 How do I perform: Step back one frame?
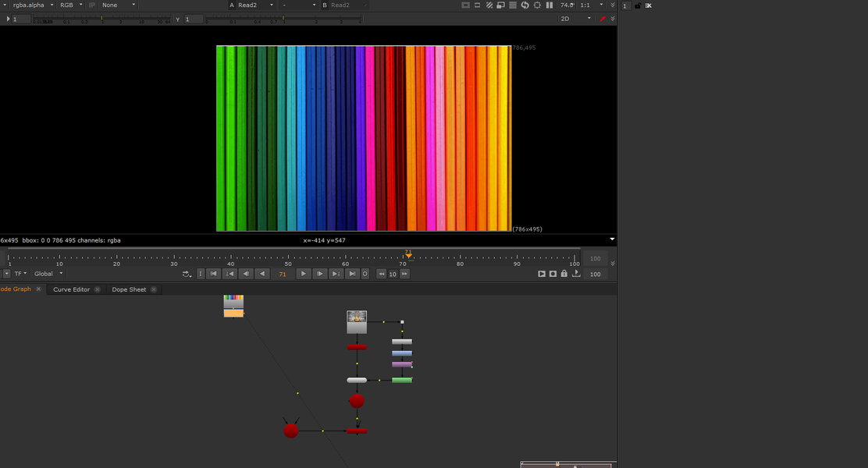coord(246,274)
